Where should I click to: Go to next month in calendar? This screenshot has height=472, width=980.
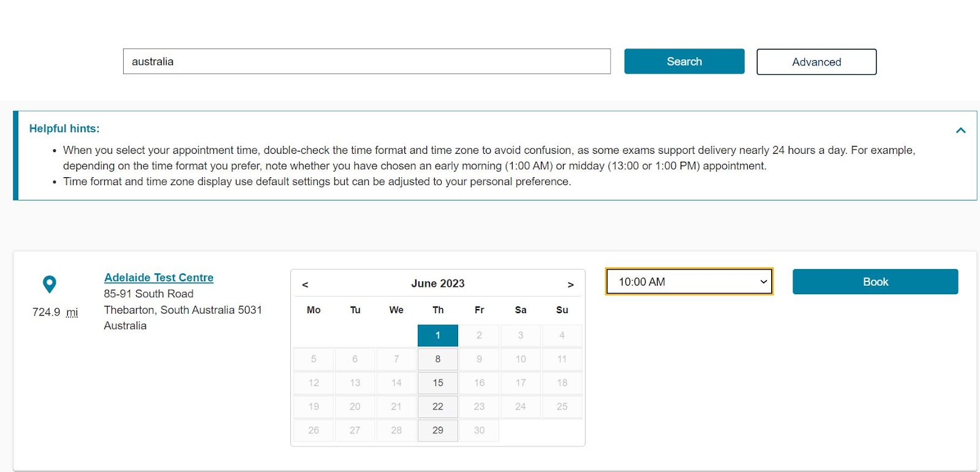click(570, 284)
